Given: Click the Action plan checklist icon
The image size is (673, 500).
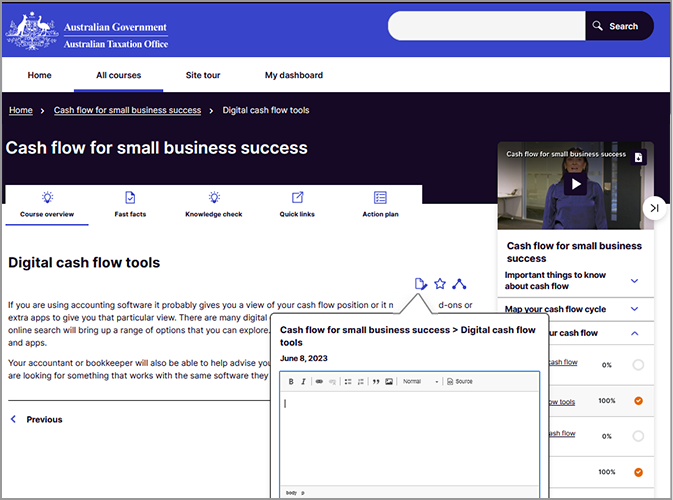Looking at the screenshot, I should [380, 197].
